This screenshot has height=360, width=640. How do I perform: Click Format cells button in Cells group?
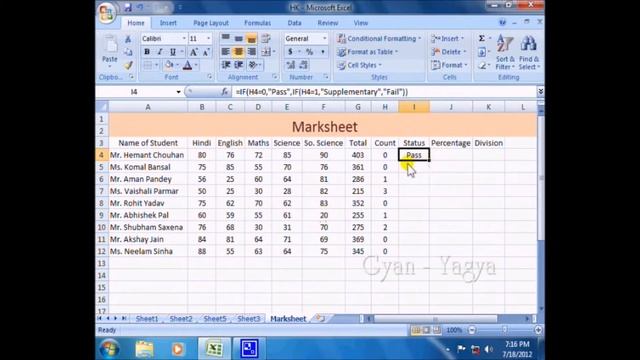(x=449, y=65)
